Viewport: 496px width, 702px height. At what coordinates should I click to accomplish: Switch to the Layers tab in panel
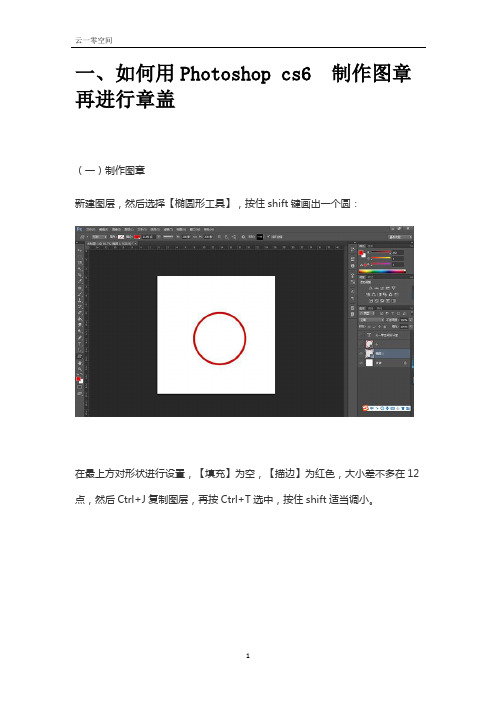(x=363, y=308)
